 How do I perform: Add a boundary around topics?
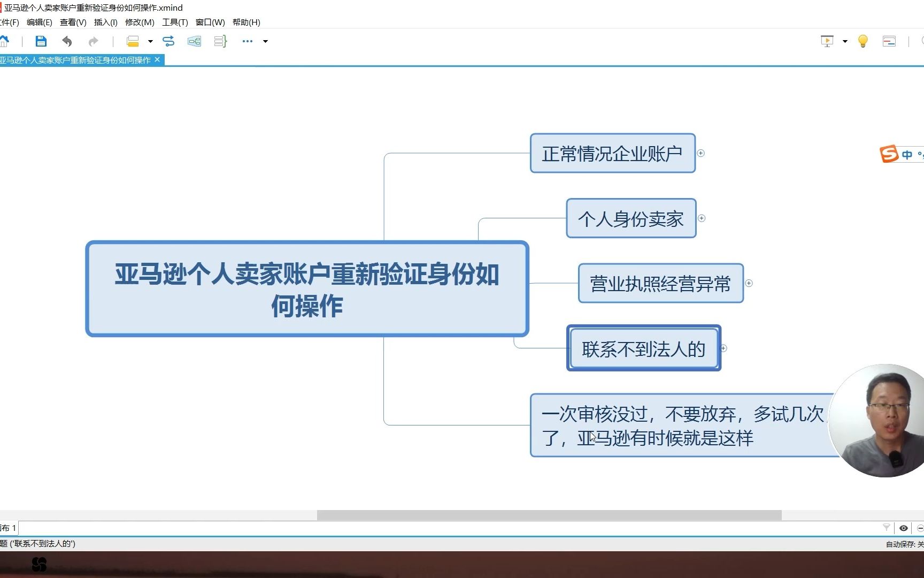click(x=194, y=41)
